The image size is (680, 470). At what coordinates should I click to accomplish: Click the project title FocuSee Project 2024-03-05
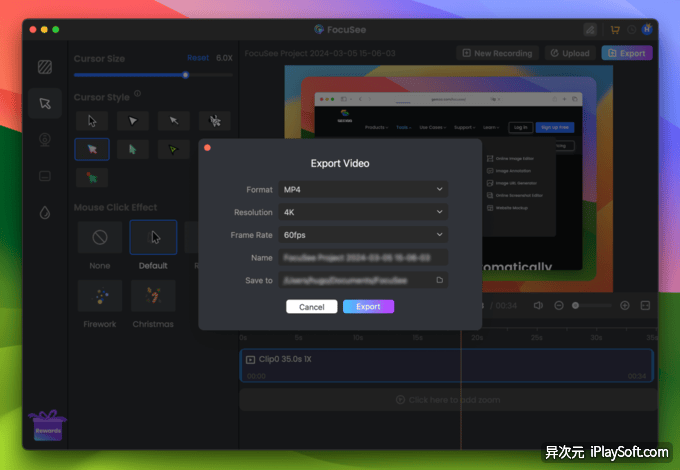click(x=320, y=53)
